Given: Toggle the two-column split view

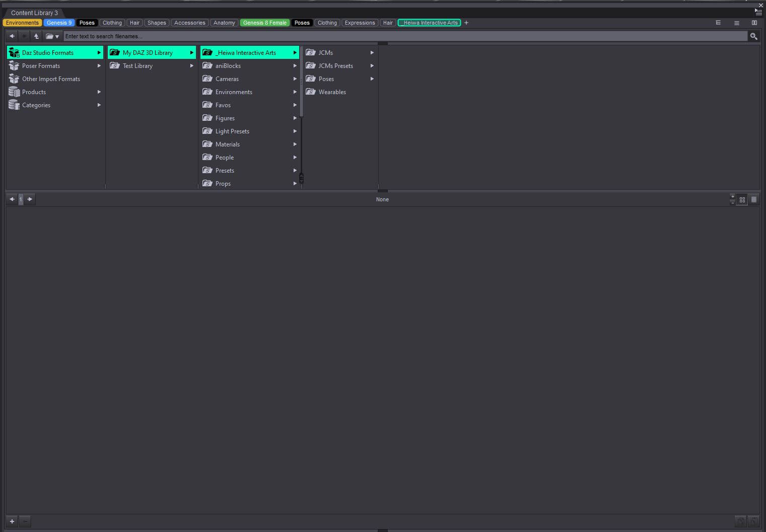Looking at the screenshot, I should click(x=754, y=23).
